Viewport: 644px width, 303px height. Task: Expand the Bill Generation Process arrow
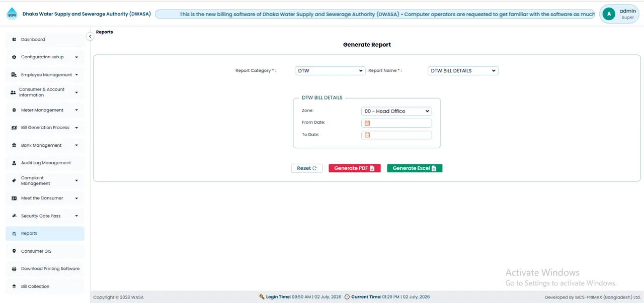(x=76, y=128)
